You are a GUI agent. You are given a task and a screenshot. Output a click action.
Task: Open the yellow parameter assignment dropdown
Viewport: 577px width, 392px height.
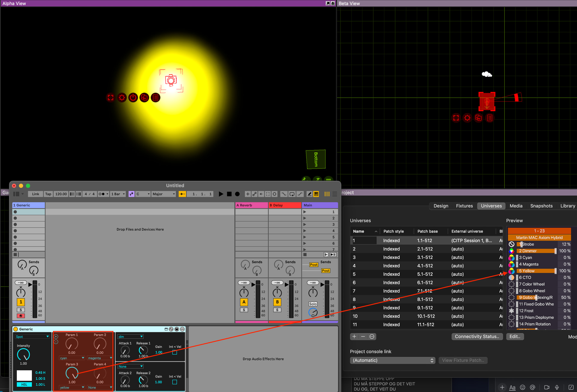(x=72, y=387)
